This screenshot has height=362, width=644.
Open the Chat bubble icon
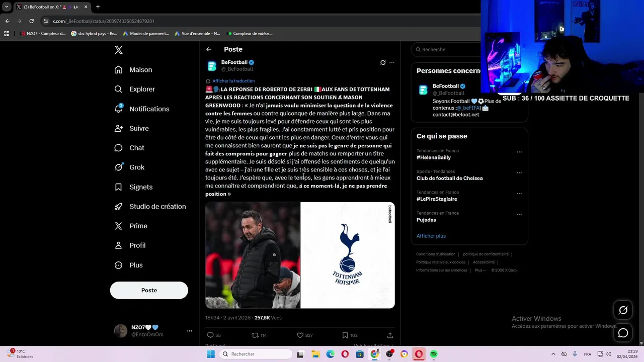(118, 148)
